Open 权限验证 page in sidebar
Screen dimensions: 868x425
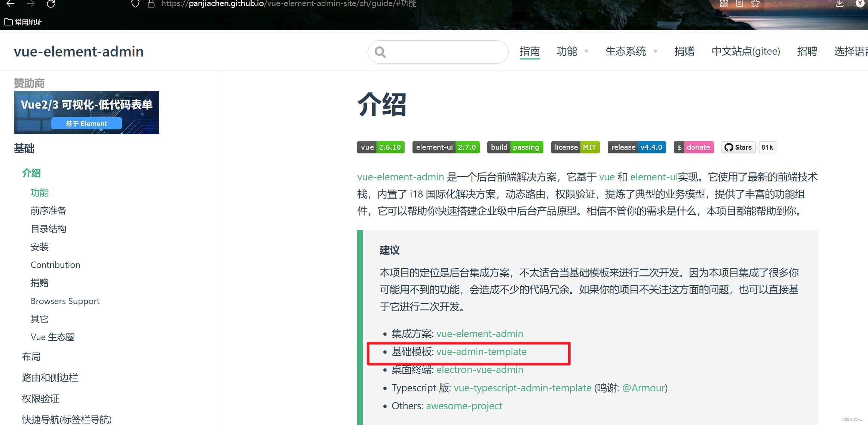point(41,399)
